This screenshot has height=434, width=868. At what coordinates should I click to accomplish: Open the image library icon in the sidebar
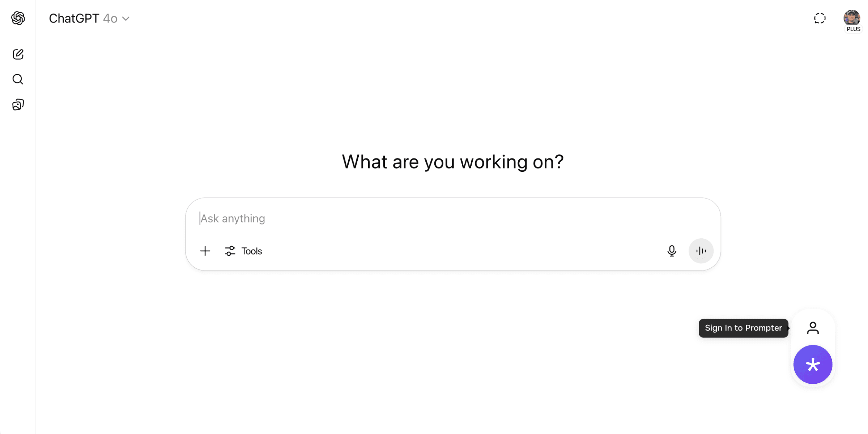pos(18,105)
